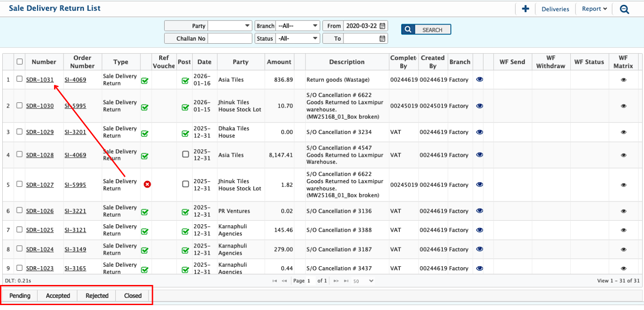
Task: Open calendar picker for From date
Action: 382,26
